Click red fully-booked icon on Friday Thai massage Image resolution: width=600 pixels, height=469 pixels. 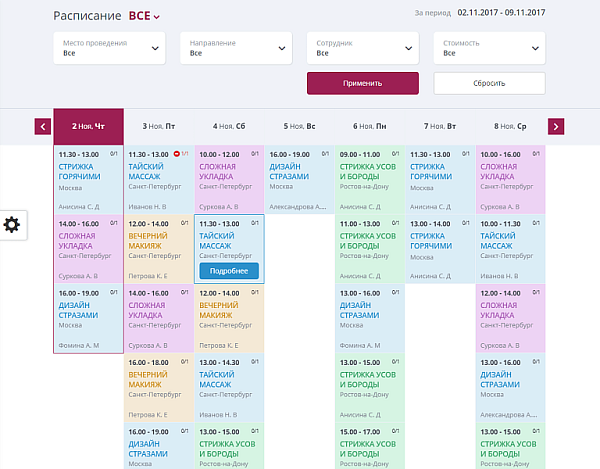[177, 155]
